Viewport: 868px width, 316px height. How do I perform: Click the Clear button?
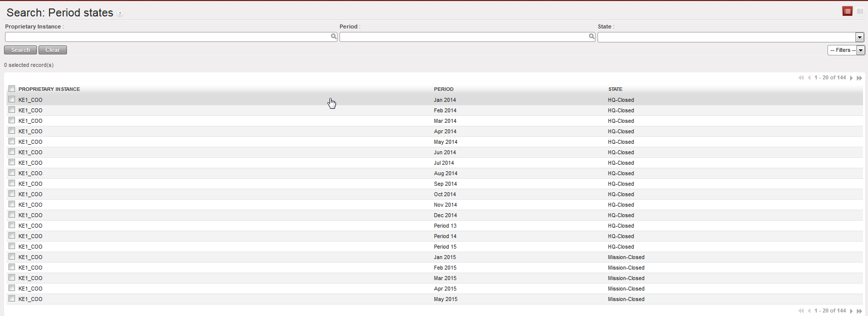pos(52,50)
